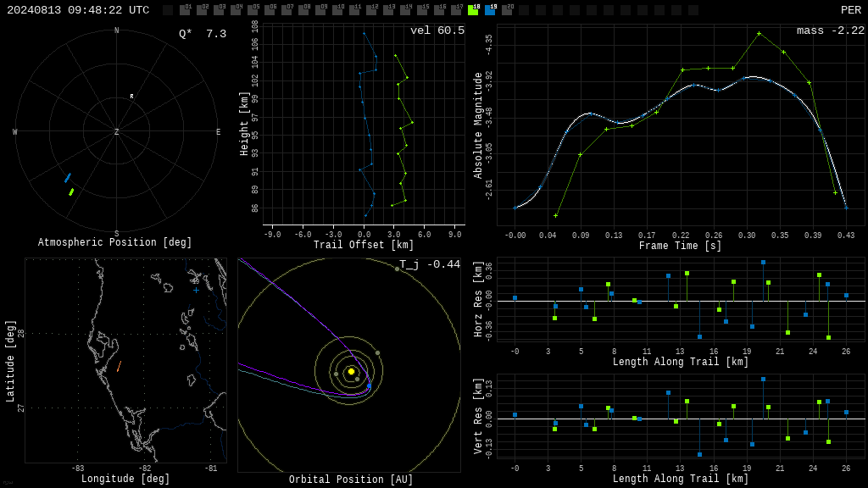Click the gray station 10 box
The height and width of the screenshot is (488, 868).
coord(337,10)
